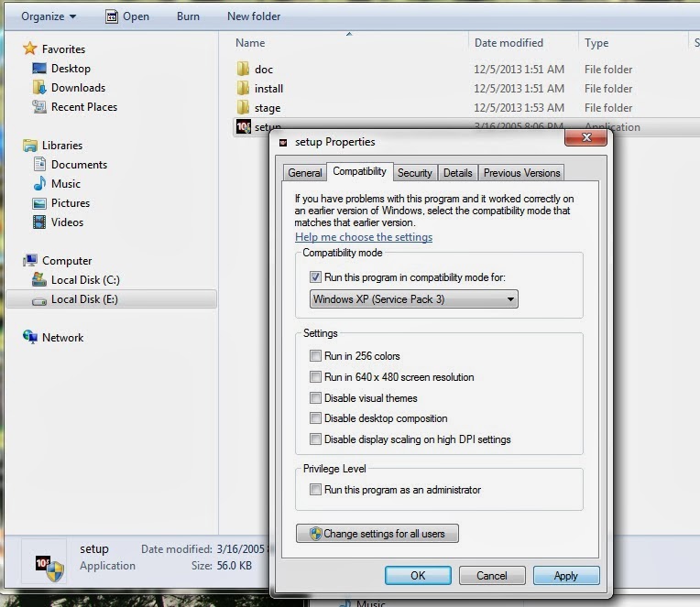Open the Windows XP (Service Pack 3) dropdown
The width and height of the screenshot is (700, 607).
pyautogui.click(x=413, y=298)
